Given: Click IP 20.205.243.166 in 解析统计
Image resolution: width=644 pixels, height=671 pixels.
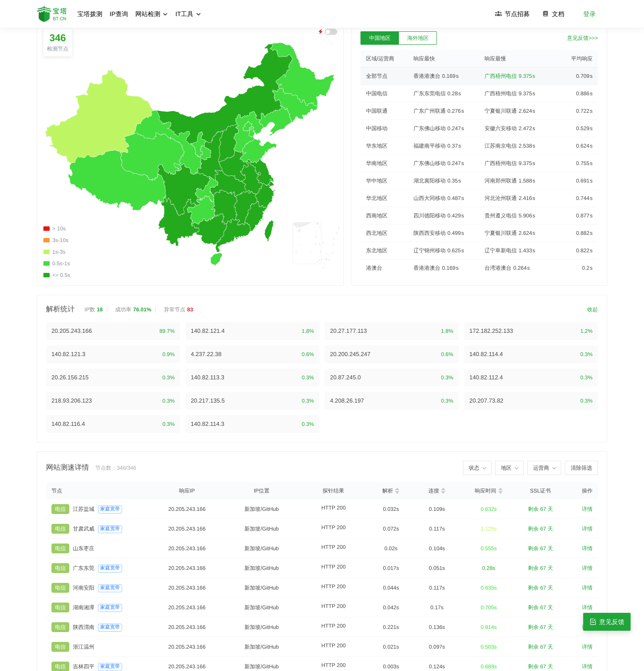Looking at the screenshot, I should pos(72,331).
